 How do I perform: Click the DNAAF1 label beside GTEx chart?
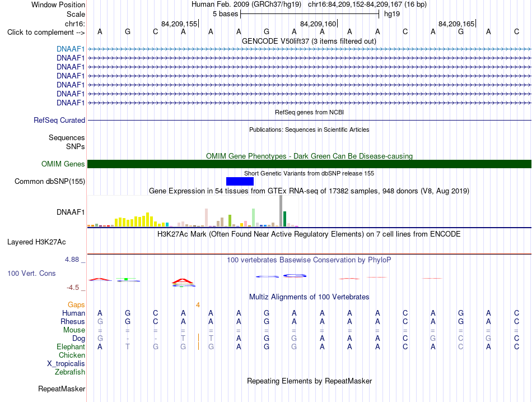tap(71, 212)
